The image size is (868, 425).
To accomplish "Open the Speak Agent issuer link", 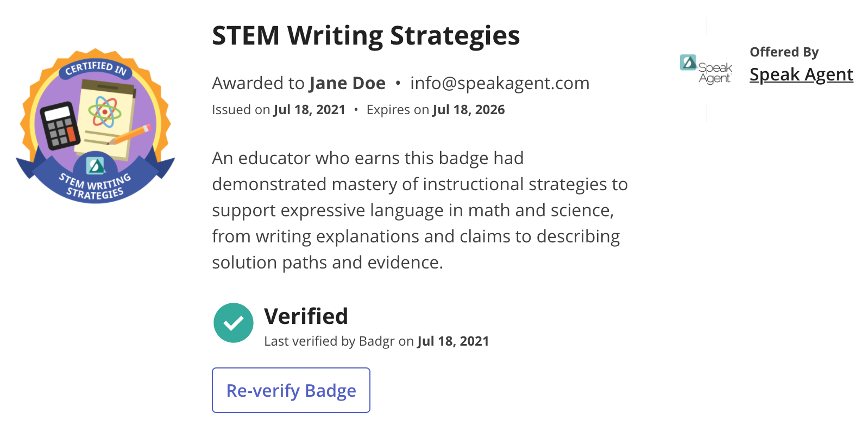I will tap(801, 74).
